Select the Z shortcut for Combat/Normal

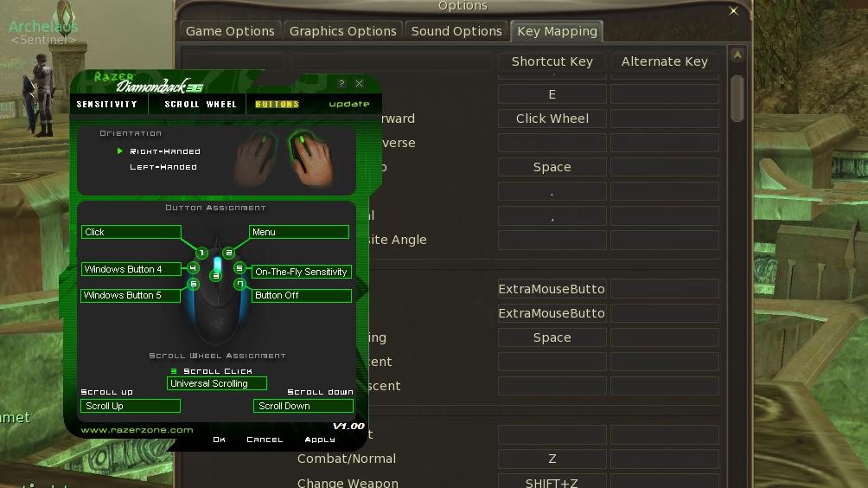click(x=552, y=459)
